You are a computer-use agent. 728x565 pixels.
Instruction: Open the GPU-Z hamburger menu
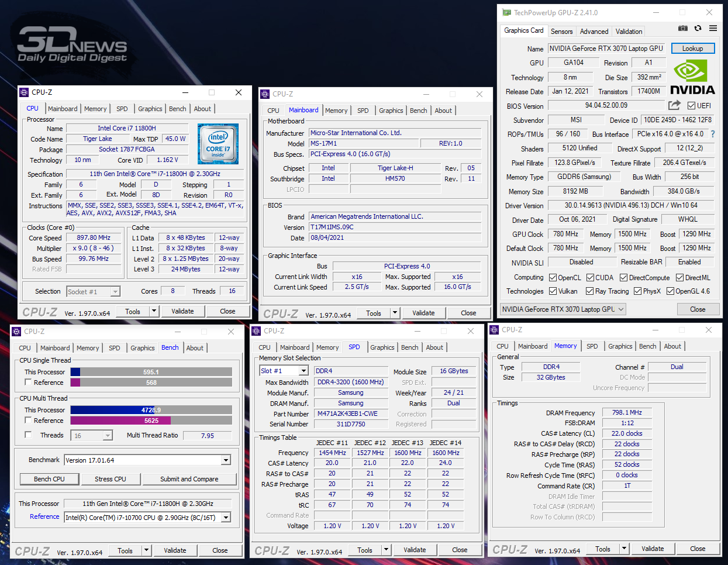pyautogui.click(x=713, y=28)
